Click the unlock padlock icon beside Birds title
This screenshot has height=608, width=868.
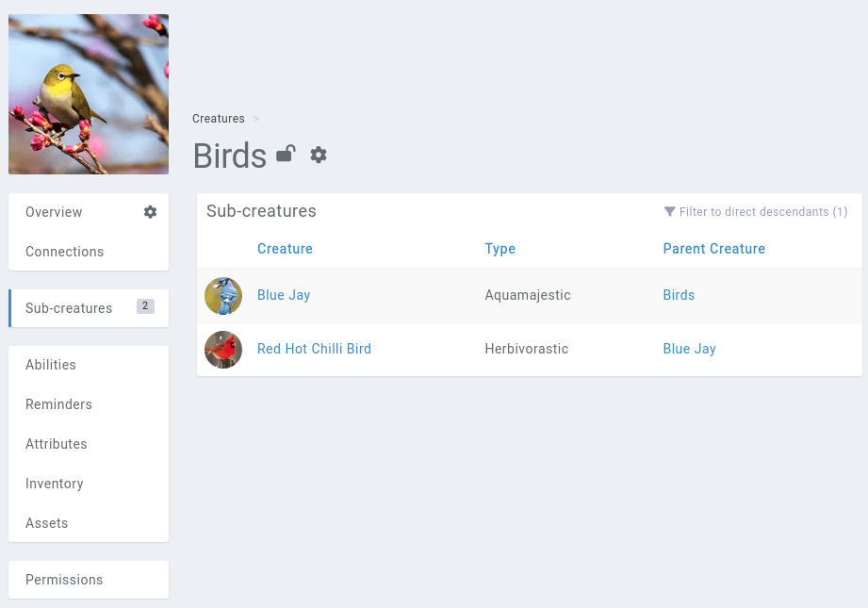click(x=285, y=154)
